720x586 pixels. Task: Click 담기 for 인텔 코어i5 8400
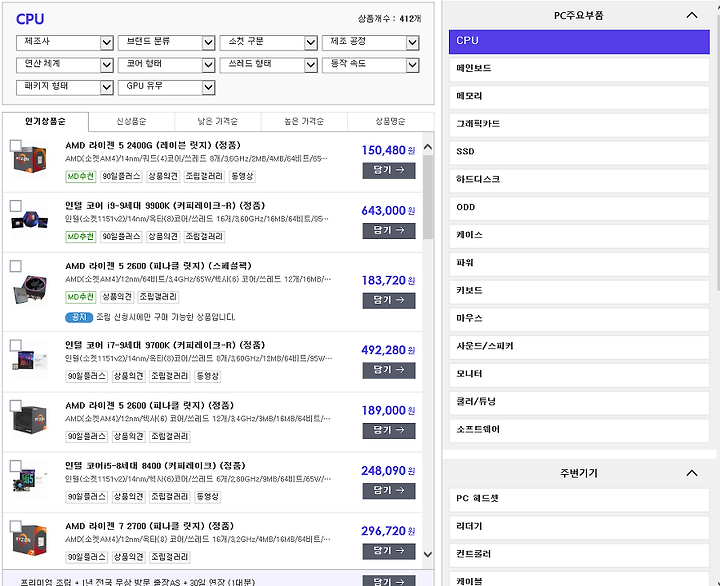coord(389,490)
